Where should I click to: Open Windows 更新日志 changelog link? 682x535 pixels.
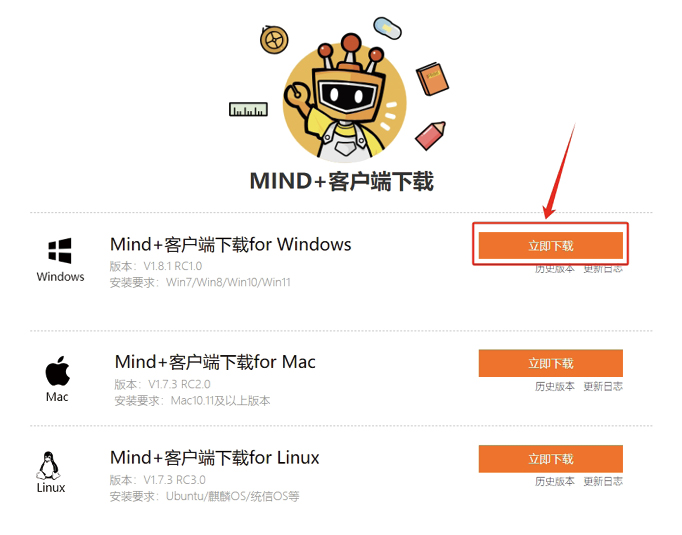603,269
